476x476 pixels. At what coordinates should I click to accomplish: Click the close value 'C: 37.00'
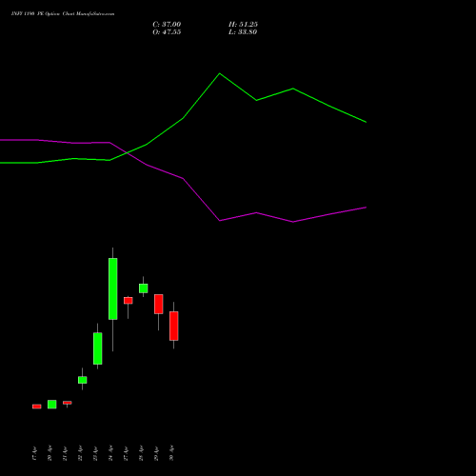click(167, 24)
